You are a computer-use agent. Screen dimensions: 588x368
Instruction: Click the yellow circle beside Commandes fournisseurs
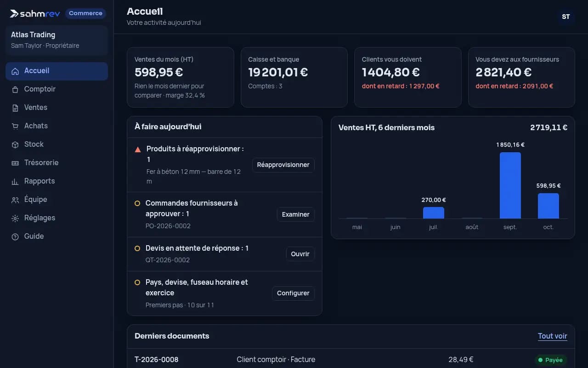(137, 203)
